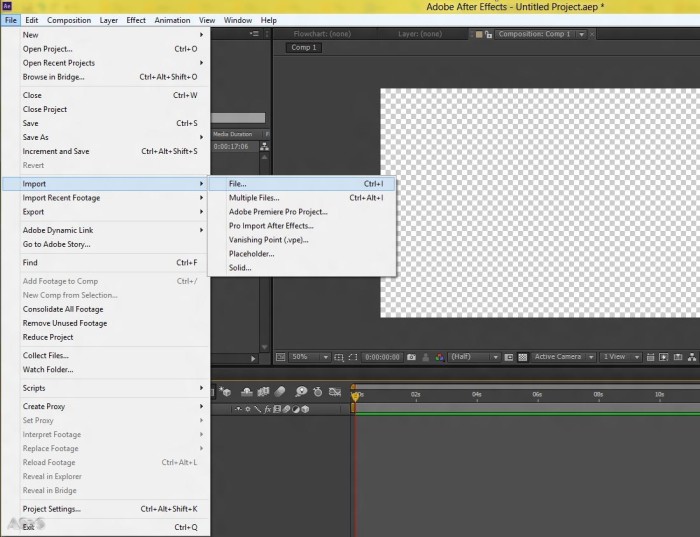Switch to Layer: (none) tab

pyautogui.click(x=420, y=34)
